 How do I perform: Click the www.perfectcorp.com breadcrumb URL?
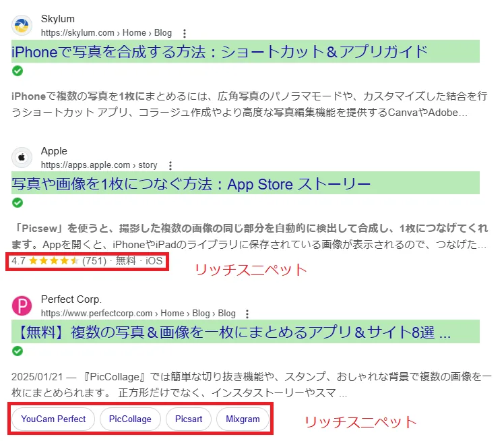click(138, 314)
